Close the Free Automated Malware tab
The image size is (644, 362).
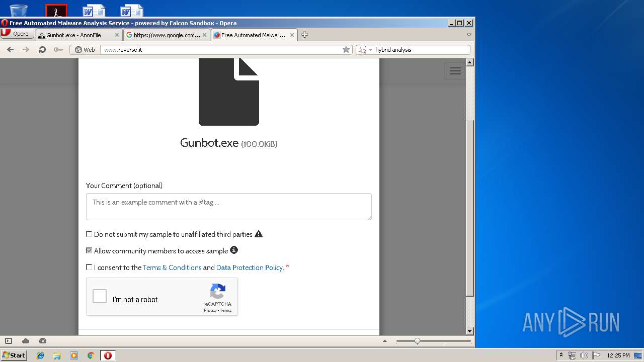(x=292, y=35)
